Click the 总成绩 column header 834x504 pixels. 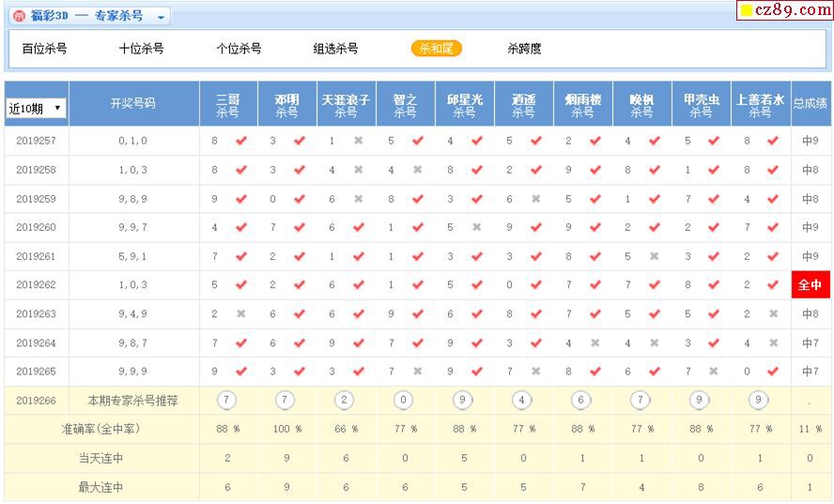pos(811,104)
